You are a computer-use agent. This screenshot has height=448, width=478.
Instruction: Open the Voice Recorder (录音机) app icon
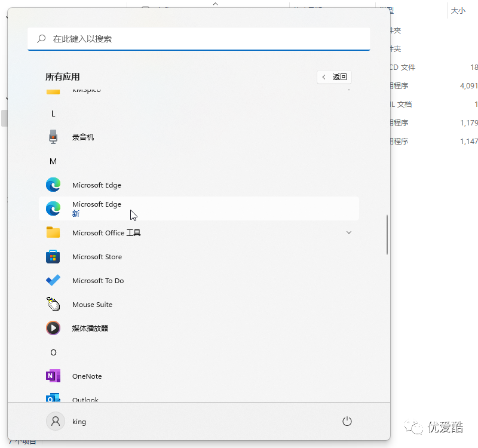(x=53, y=137)
